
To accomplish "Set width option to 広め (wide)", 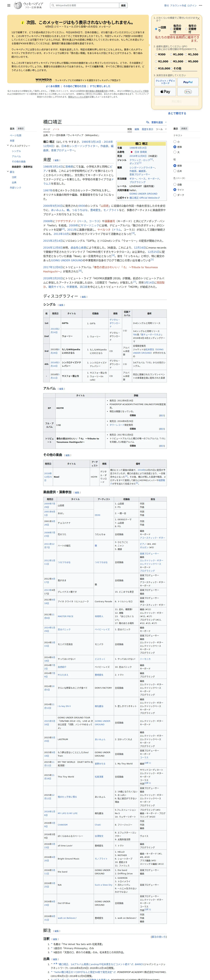I will (x=175, y=171).
